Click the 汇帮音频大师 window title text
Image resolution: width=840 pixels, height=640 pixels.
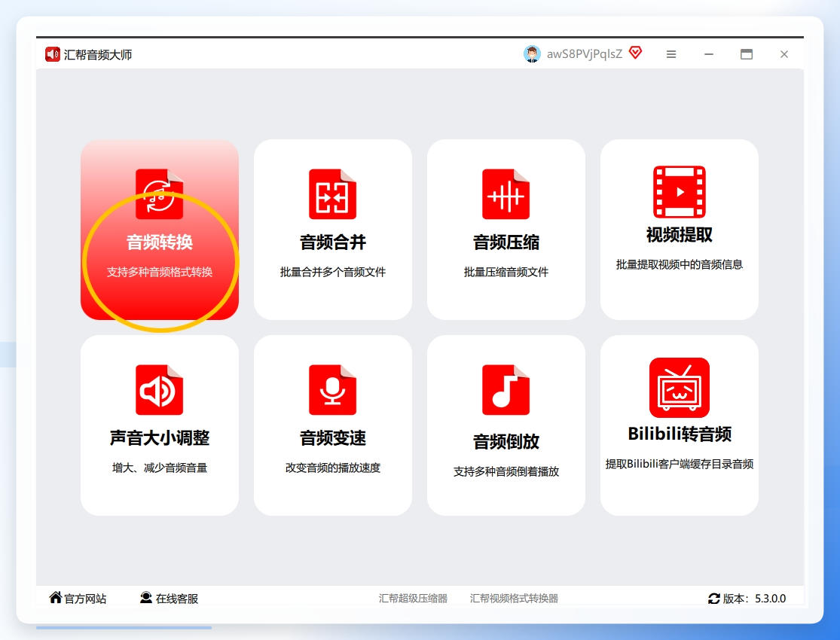point(98,55)
